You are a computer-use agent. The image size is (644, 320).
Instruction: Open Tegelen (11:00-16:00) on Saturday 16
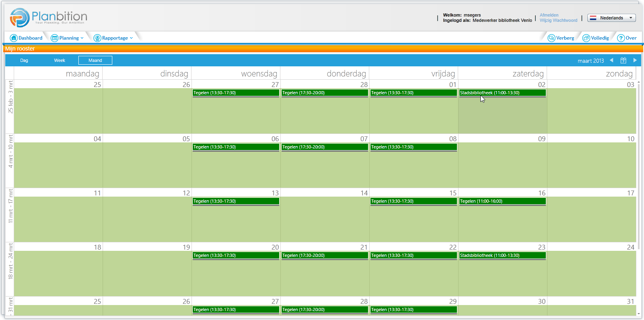(503, 201)
